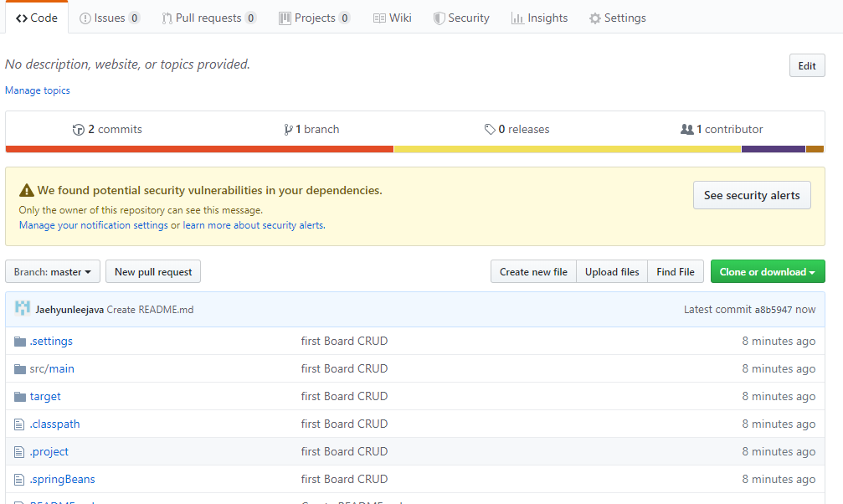Open the Clone or download dropdown

(768, 271)
